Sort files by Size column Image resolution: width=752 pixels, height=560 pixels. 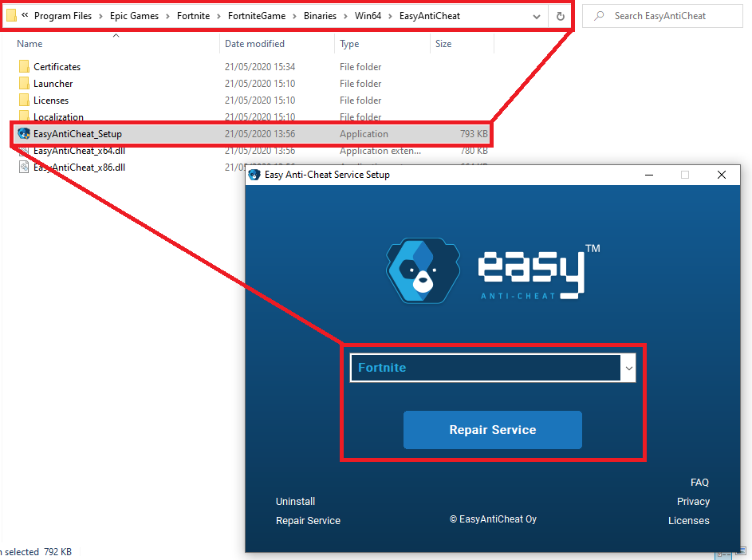(443, 44)
